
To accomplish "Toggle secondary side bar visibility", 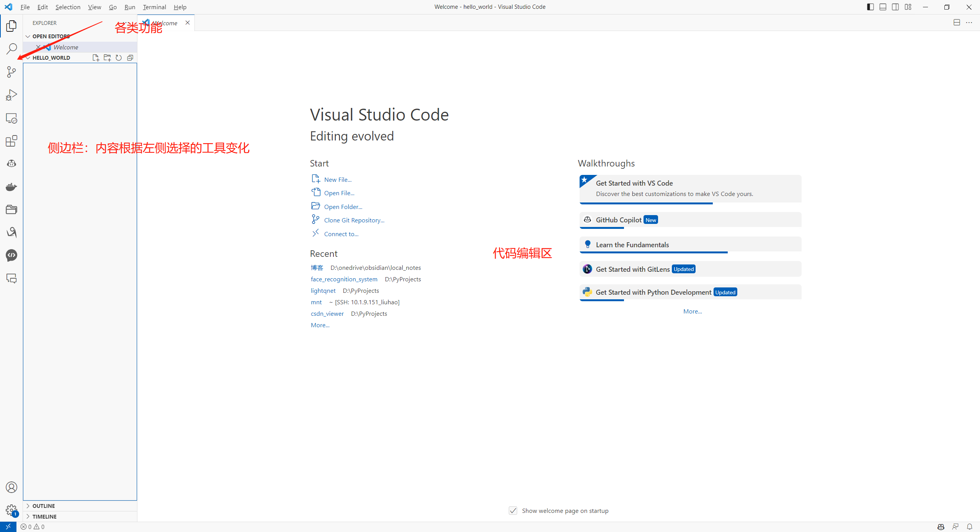I will point(895,7).
